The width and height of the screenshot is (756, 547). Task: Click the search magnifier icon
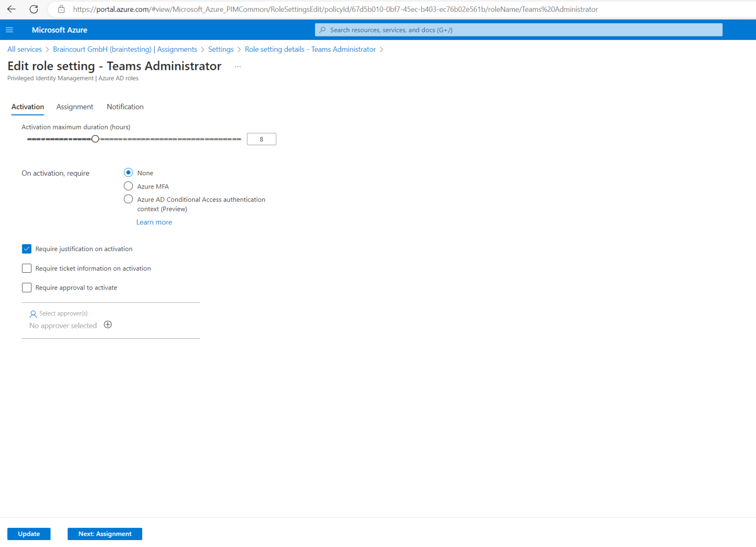[x=322, y=30]
